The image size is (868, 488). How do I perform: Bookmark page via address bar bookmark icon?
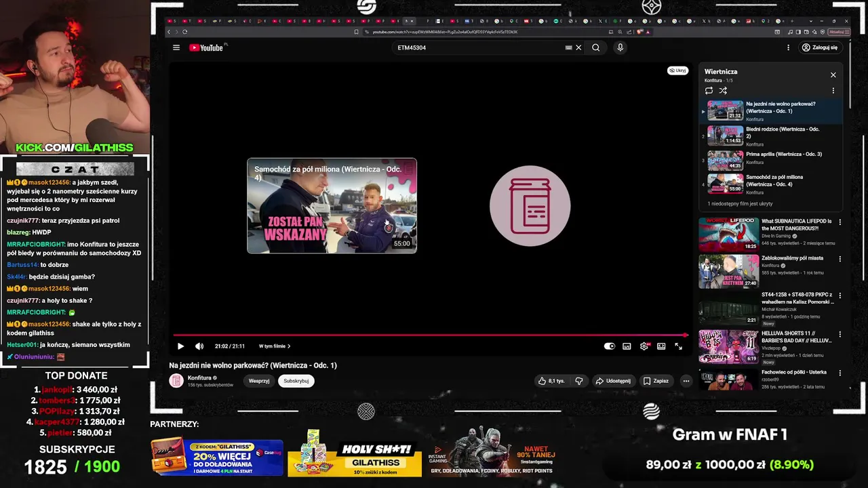click(357, 32)
